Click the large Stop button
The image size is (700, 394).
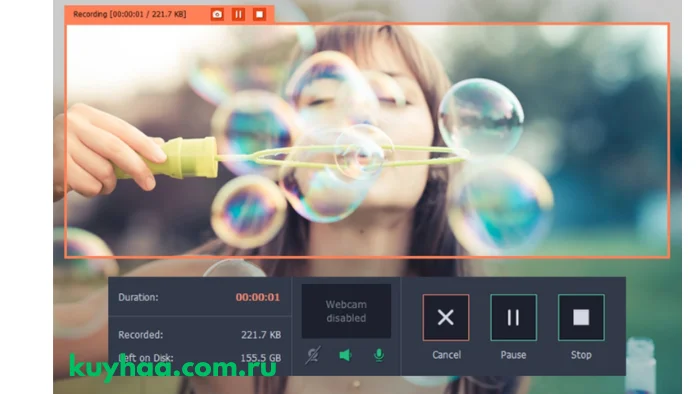click(581, 317)
